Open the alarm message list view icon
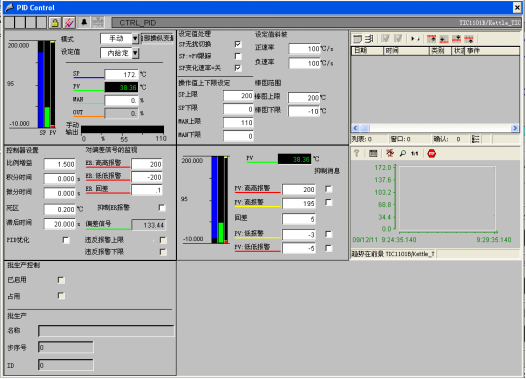The width and height of the screenshot is (526, 379). tap(358, 39)
